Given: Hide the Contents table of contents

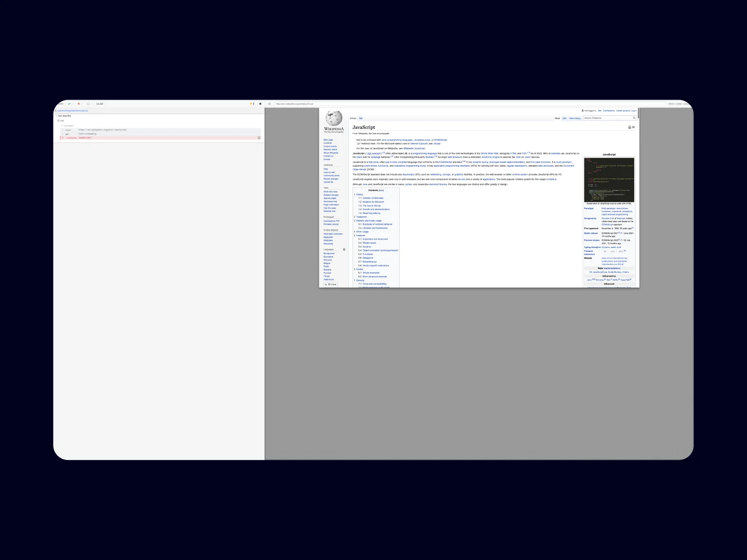Looking at the screenshot, I should (x=381, y=190).
